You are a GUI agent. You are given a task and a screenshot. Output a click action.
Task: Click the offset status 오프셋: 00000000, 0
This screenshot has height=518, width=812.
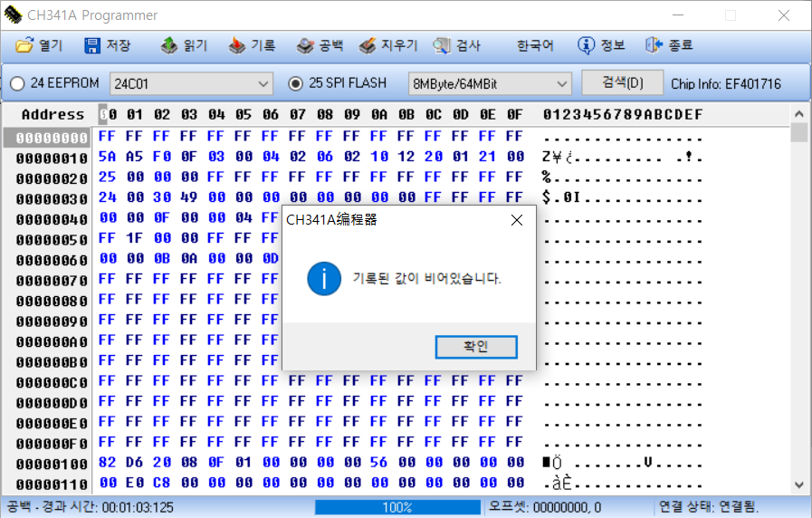545,506
